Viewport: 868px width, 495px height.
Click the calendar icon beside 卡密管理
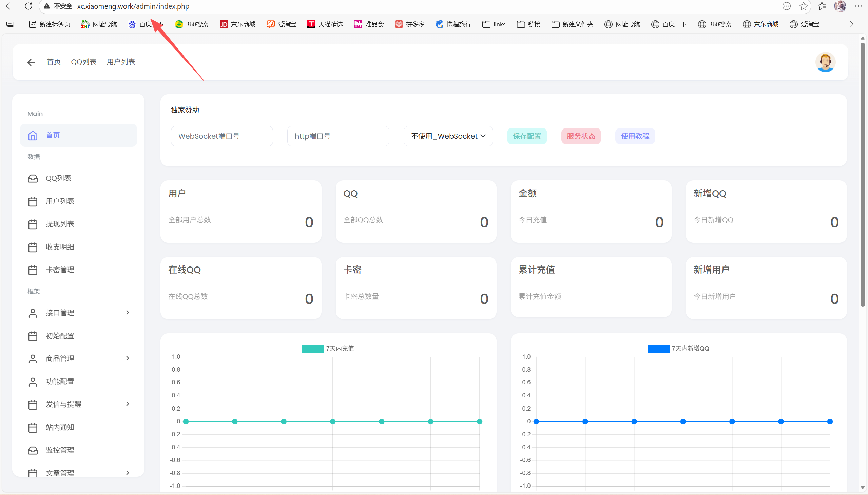pos(33,270)
